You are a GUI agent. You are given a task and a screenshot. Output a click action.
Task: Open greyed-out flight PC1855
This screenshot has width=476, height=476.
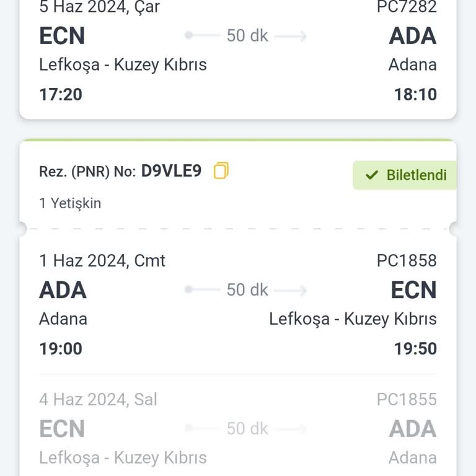pyautogui.click(x=407, y=400)
